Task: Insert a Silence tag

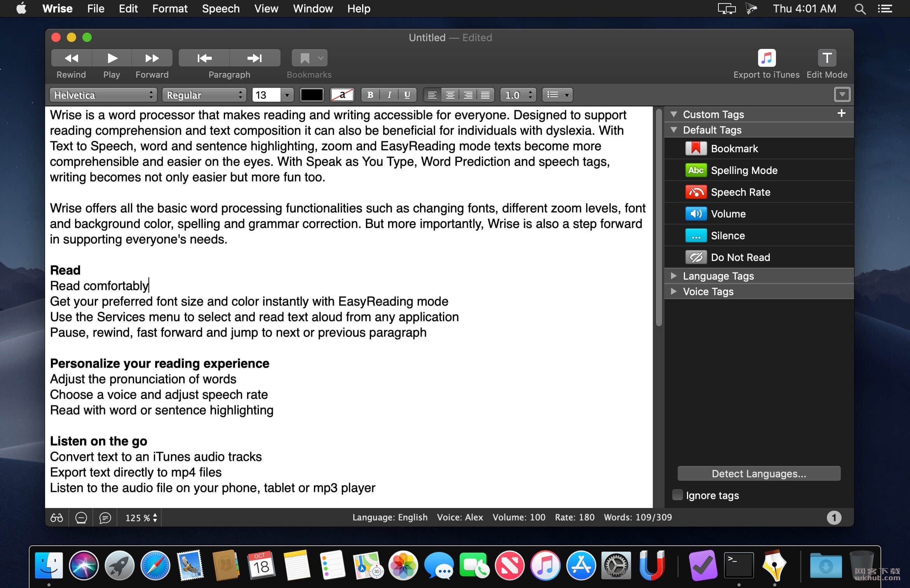Action: click(x=759, y=235)
